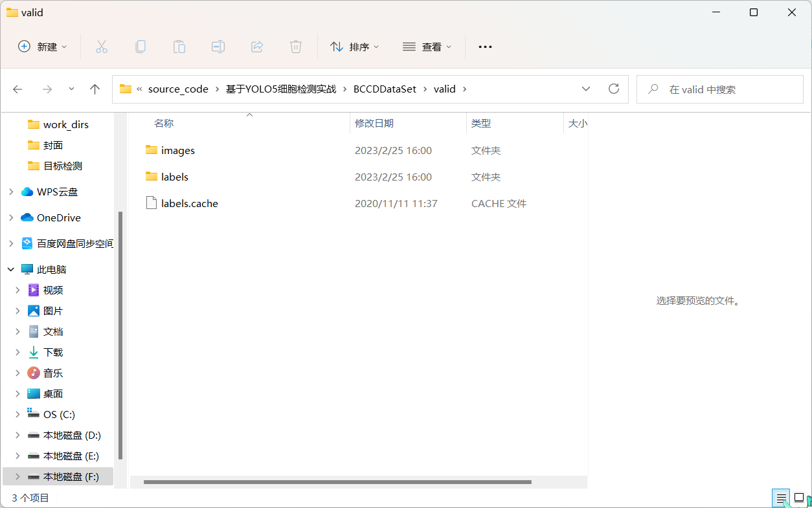Viewport: 812px width, 508px height.
Task: Select source_code in the address path
Action: click(x=178, y=89)
